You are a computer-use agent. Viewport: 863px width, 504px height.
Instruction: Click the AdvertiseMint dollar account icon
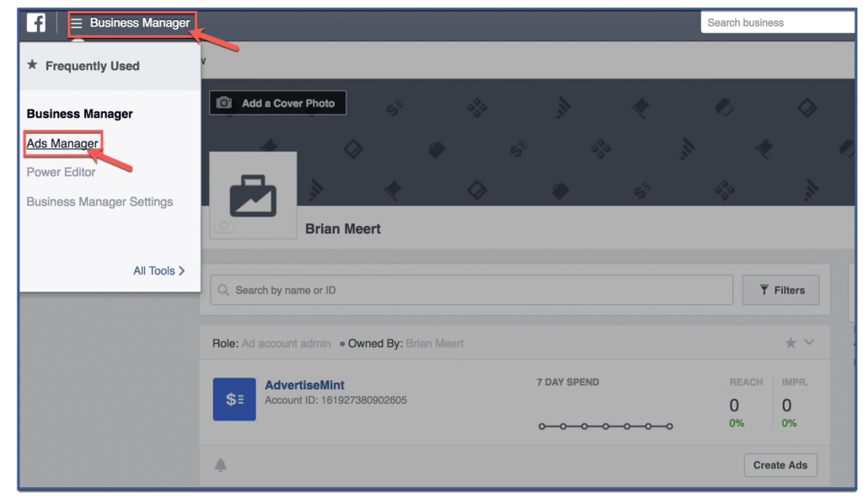point(234,399)
